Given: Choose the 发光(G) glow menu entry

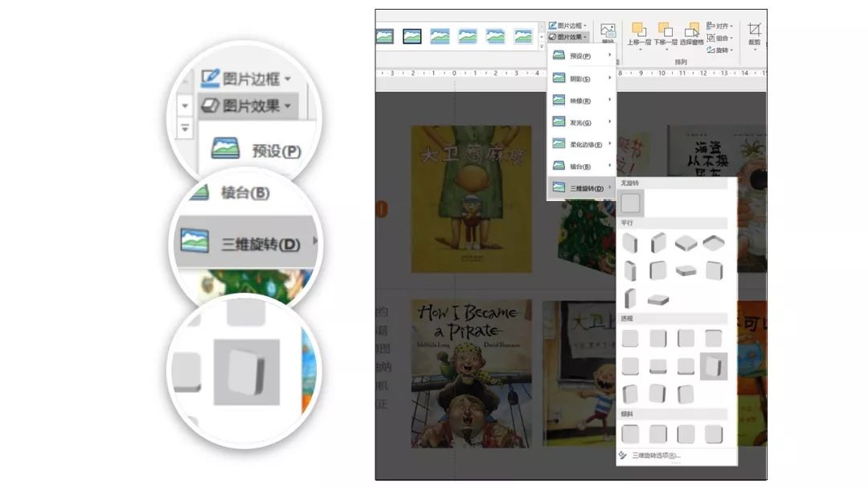Looking at the screenshot, I should tap(579, 122).
